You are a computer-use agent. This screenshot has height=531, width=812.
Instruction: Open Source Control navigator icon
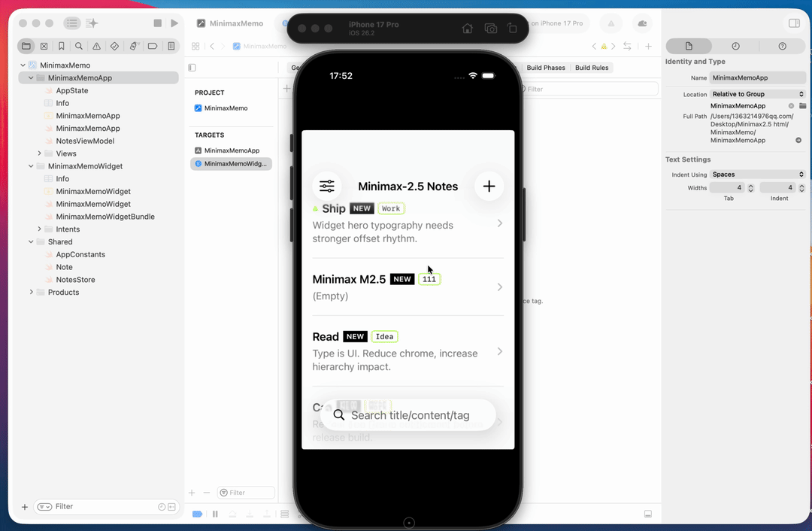click(44, 46)
